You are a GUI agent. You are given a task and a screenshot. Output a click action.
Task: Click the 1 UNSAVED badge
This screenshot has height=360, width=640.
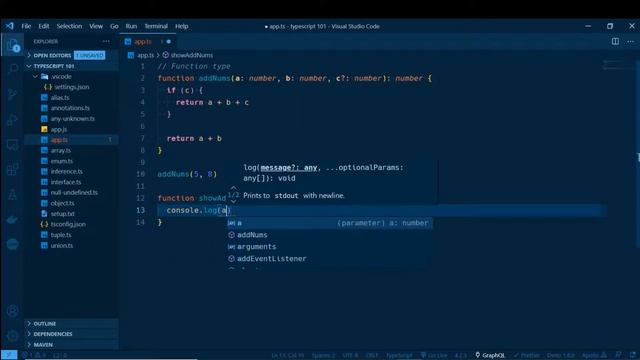(x=89, y=55)
